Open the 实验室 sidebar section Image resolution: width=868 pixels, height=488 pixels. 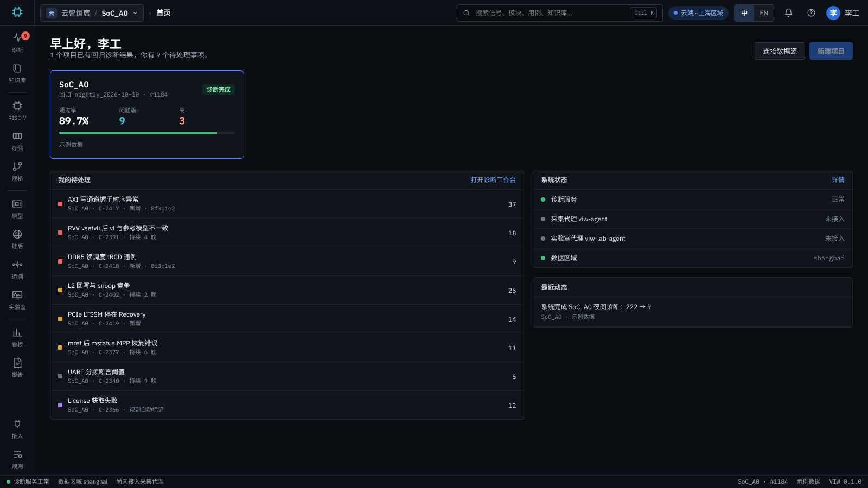click(x=17, y=300)
